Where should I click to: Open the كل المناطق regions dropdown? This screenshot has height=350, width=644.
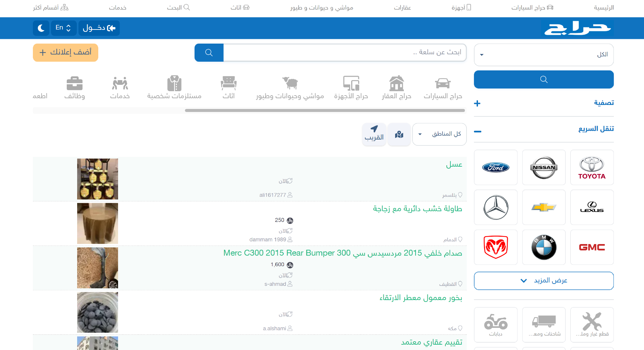point(439,134)
